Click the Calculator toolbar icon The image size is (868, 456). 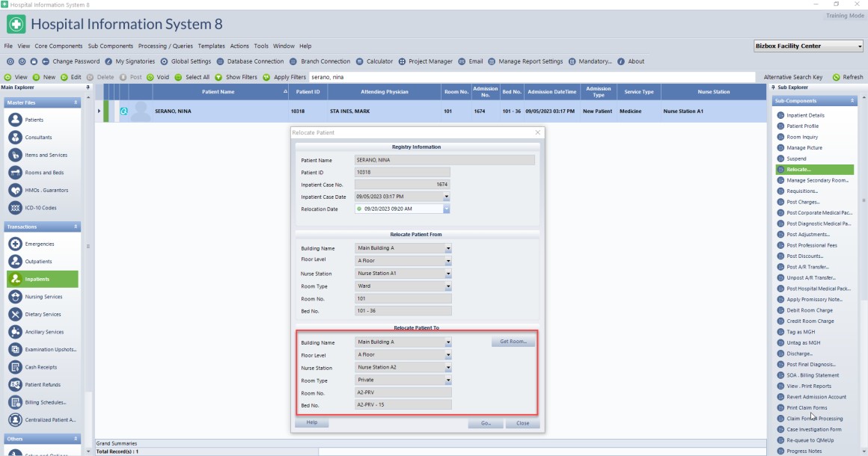pos(360,61)
